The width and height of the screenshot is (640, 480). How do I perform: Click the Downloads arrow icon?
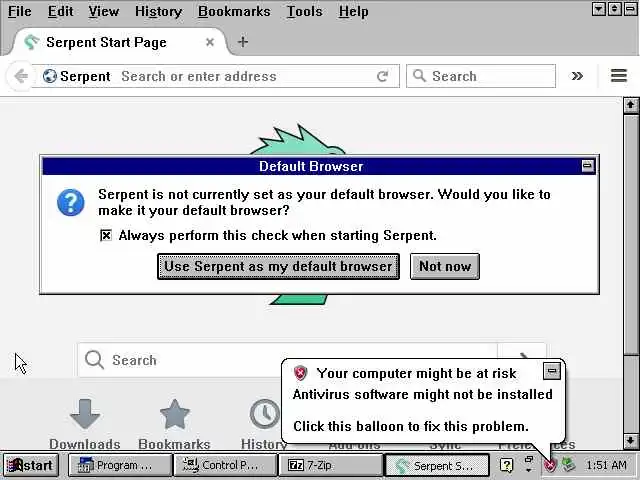tap(85, 414)
